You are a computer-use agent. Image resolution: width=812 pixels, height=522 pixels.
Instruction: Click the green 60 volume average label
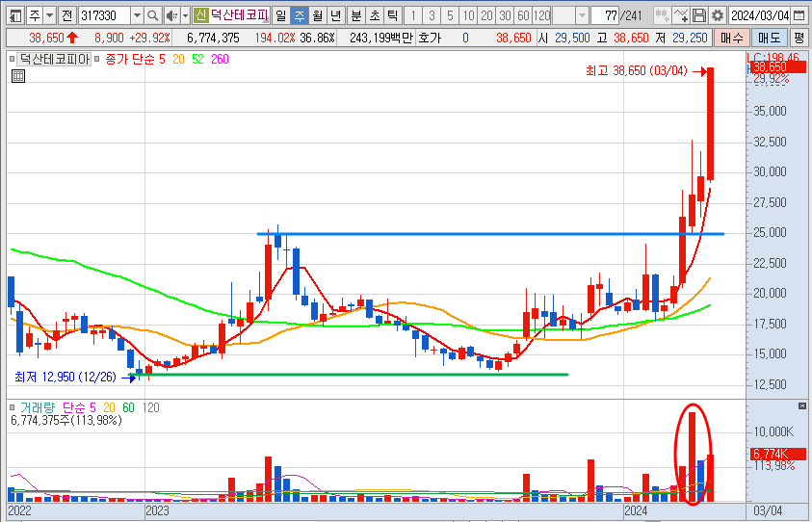128,407
